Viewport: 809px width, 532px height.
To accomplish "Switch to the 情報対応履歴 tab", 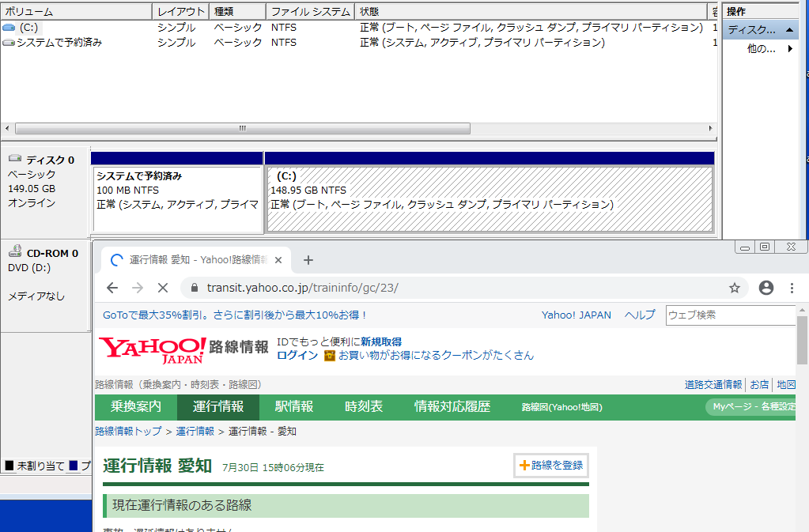I will (x=452, y=407).
